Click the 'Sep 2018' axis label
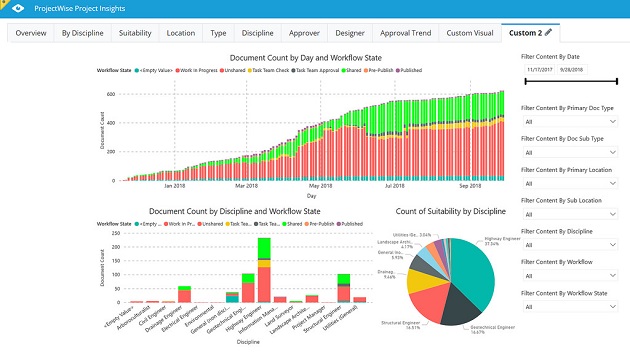 (x=470, y=186)
